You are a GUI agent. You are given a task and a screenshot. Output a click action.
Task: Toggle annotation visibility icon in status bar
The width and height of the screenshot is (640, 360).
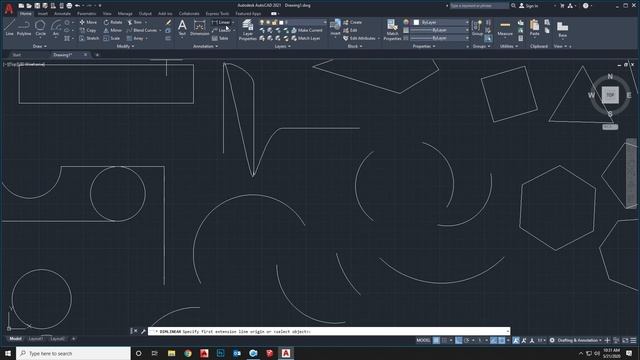click(x=516, y=340)
